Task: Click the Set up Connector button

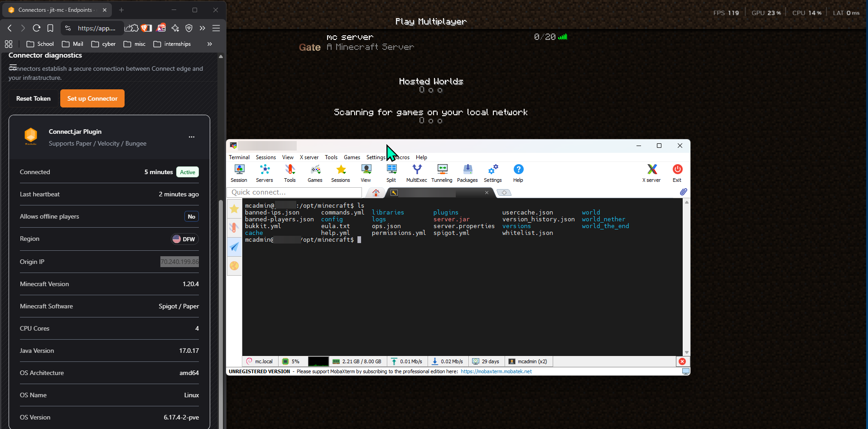Action: point(92,98)
